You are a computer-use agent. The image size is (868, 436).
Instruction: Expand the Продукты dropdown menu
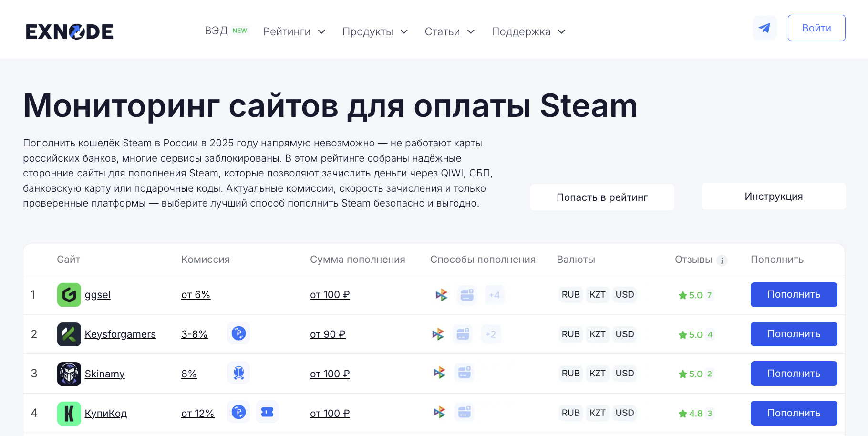(375, 31)
